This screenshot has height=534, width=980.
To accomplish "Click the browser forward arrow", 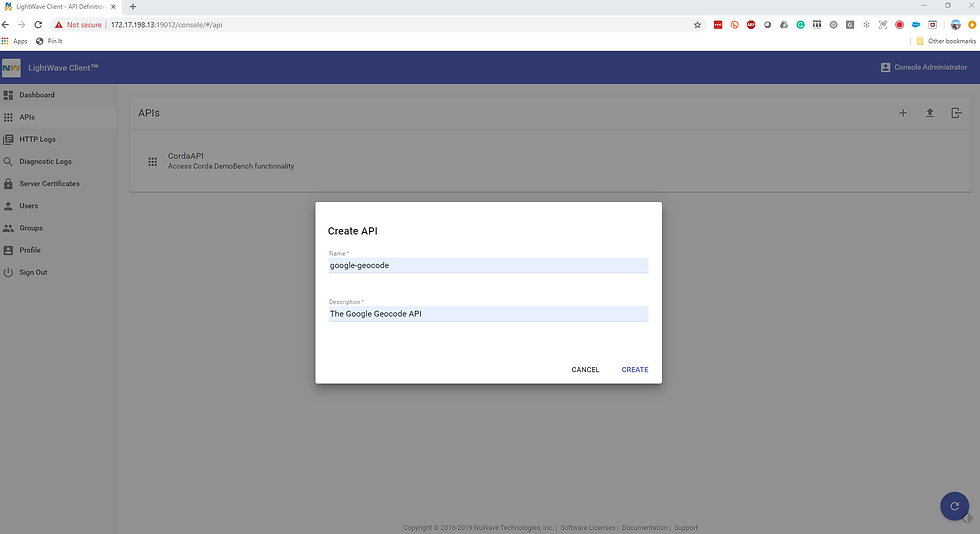I will [x=22, y=25].
